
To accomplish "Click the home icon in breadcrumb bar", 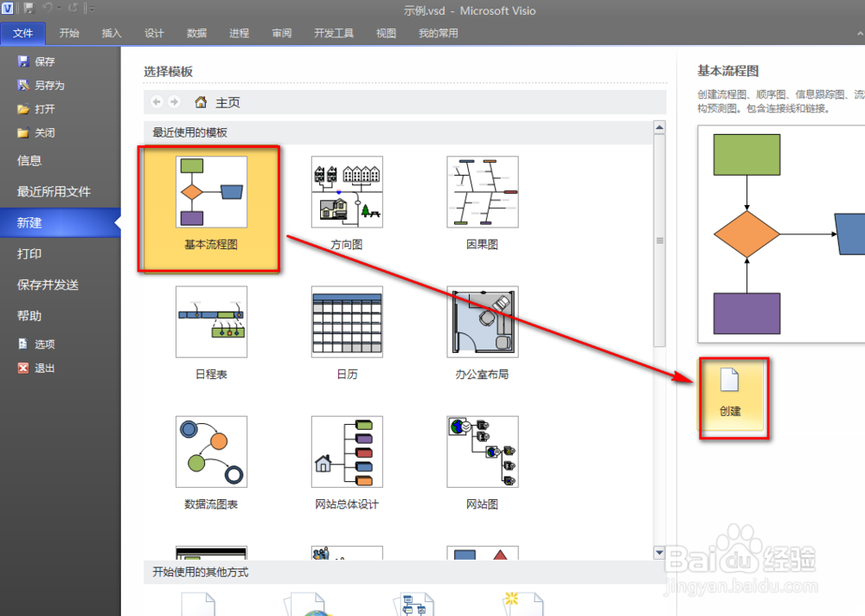I will (x=201, y=102).
